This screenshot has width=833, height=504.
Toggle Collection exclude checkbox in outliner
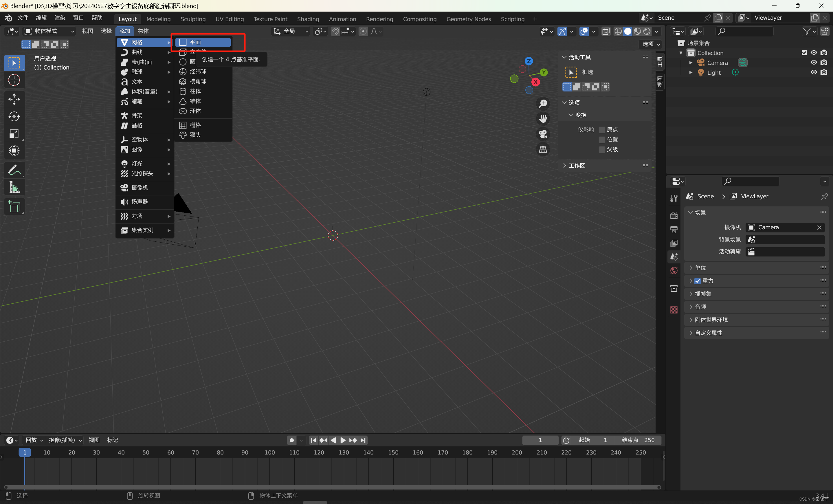pos(804,53)
